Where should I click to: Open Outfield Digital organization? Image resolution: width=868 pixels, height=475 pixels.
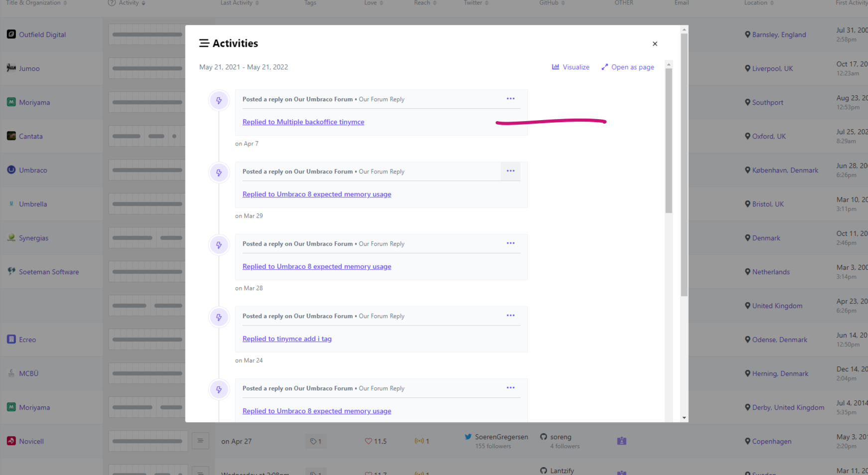42,34
